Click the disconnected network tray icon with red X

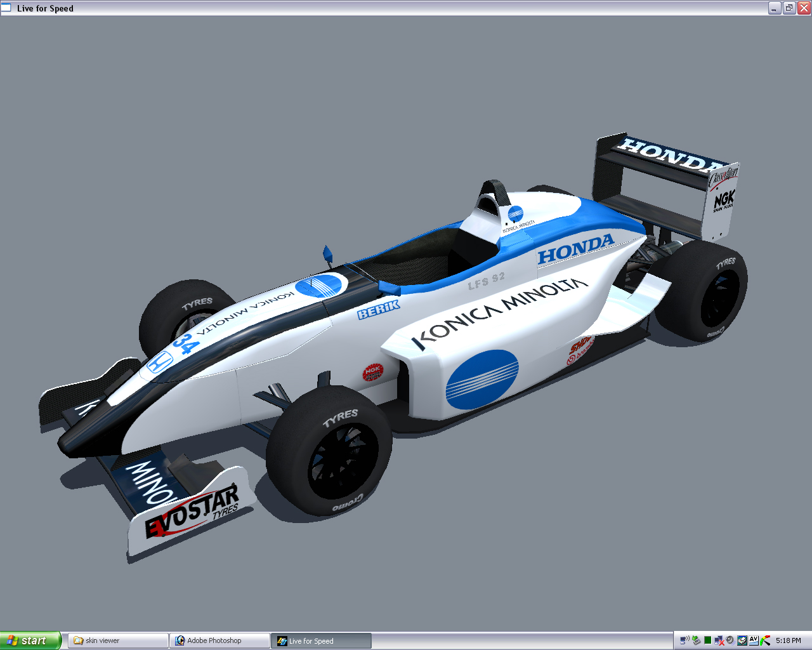tap(719, 640)
